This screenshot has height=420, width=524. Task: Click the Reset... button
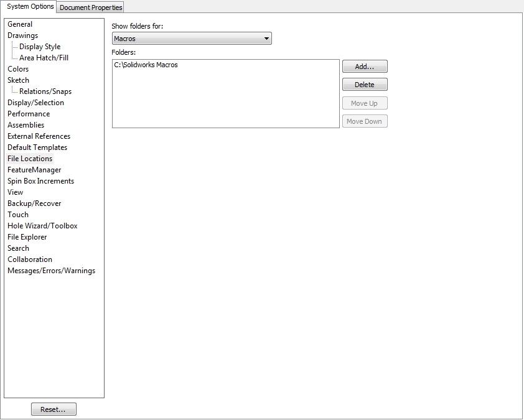54,409
